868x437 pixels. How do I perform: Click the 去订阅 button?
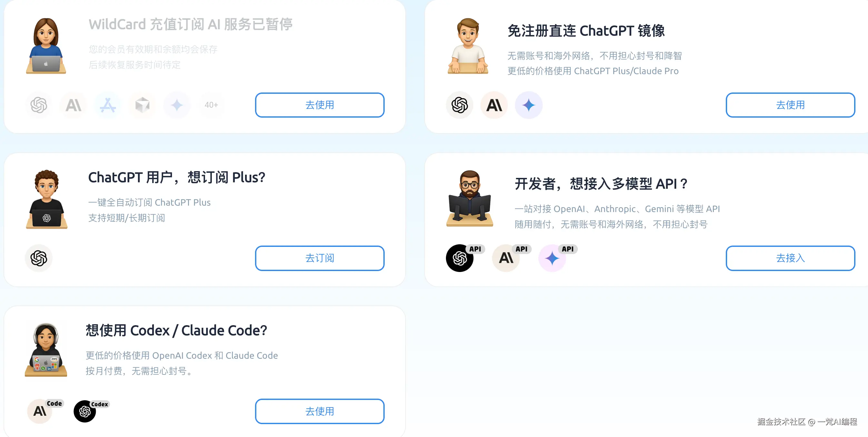(320, 258)
